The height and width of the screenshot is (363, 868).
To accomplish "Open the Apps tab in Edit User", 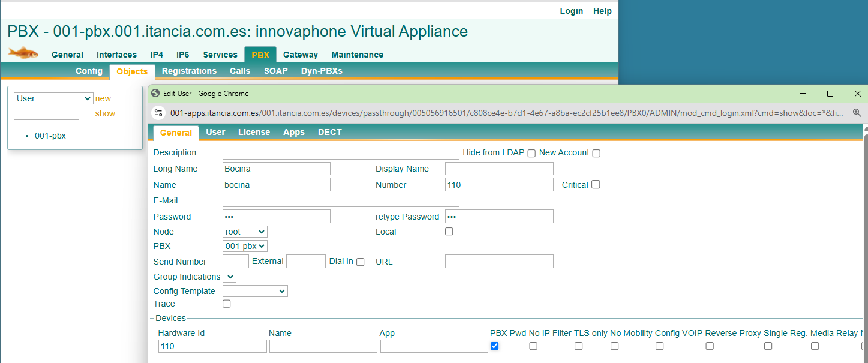I will (294, 132).
